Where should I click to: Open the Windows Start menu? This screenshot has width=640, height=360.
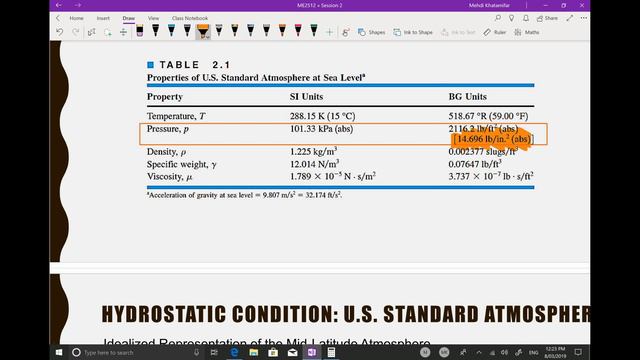pyautogui.click(x=59, y=352)
